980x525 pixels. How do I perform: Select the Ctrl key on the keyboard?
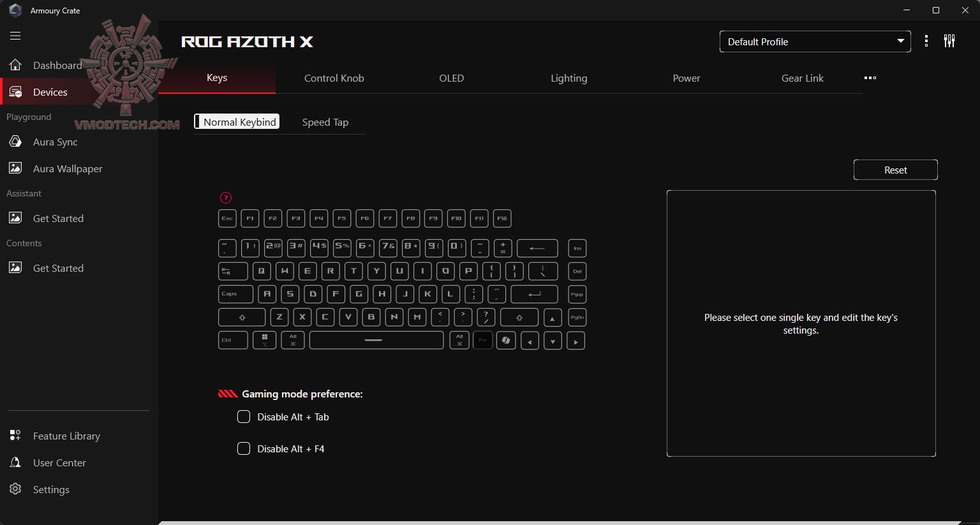233,340
